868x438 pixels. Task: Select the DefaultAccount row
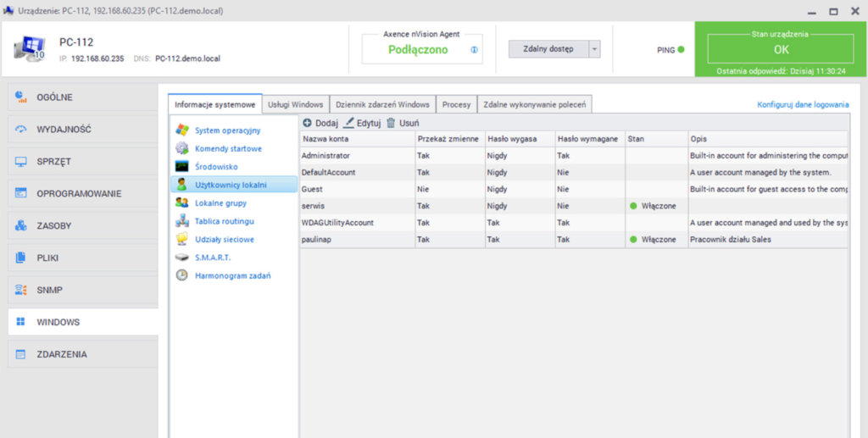(574, 172)
